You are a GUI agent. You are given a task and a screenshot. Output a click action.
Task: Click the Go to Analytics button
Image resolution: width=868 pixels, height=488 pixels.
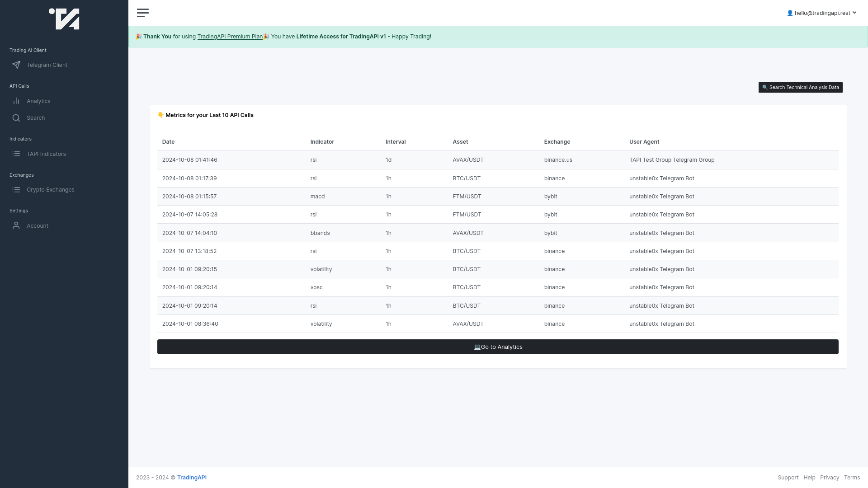click(498, 347)
